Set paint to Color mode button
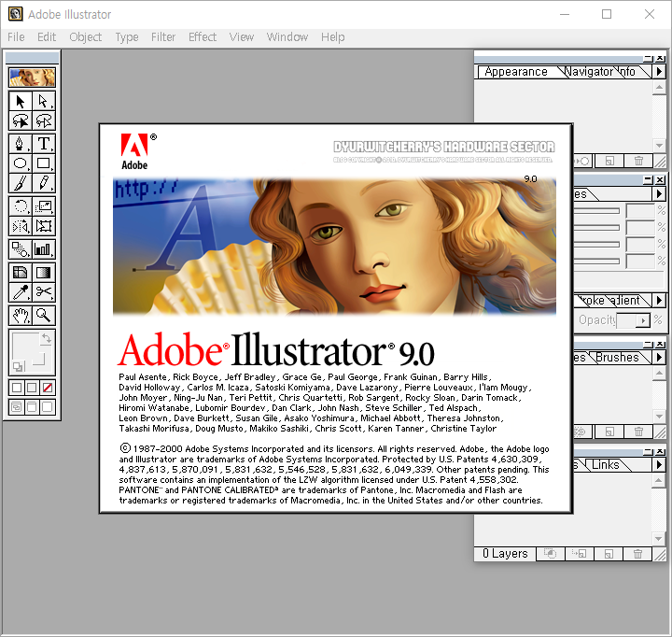 17,388
